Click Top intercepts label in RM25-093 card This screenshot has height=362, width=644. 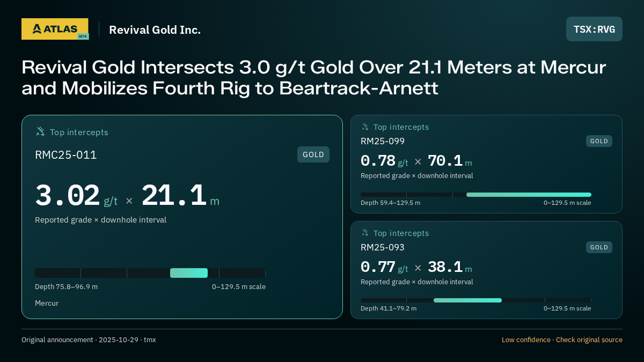coord(401,233)
